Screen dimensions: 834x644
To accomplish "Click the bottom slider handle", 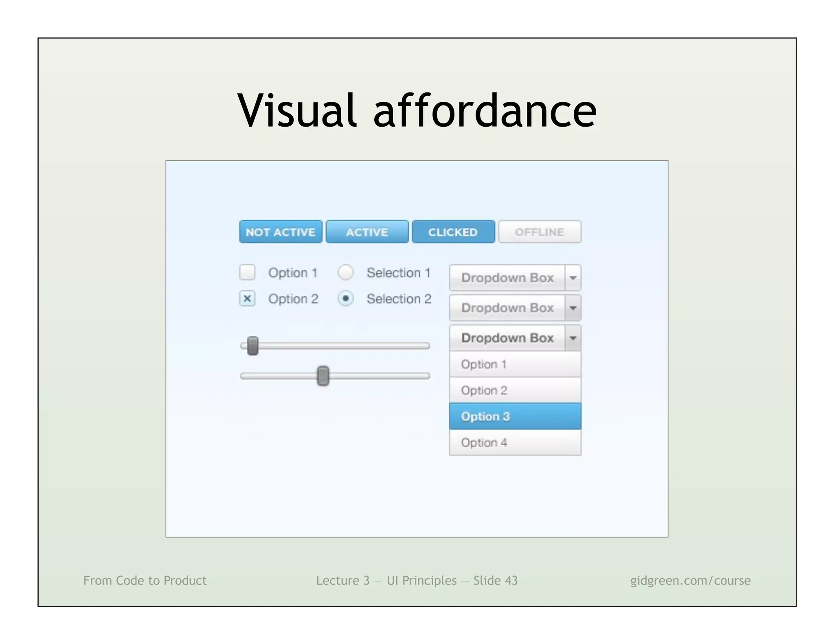I will click(x=323, y=376).
